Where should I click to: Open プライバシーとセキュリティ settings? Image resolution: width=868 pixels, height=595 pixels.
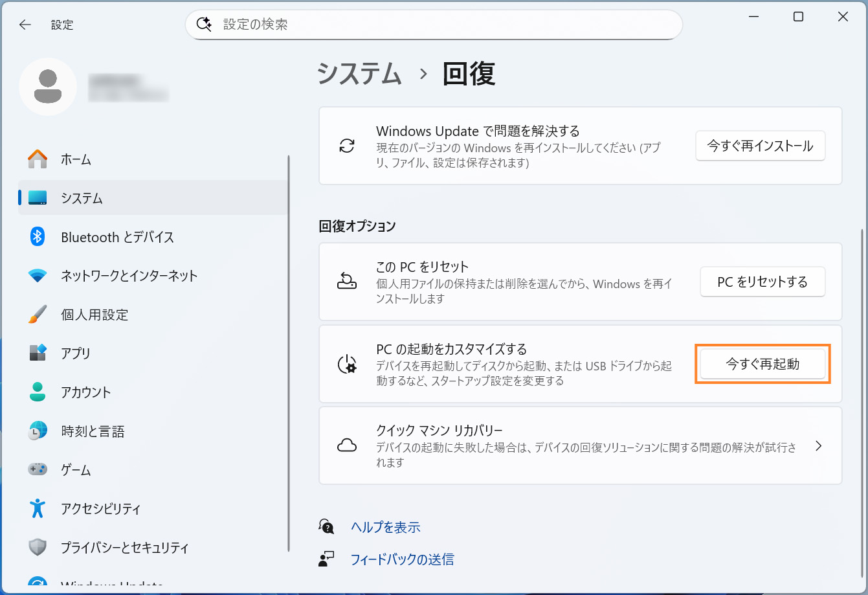click(153, 547)
